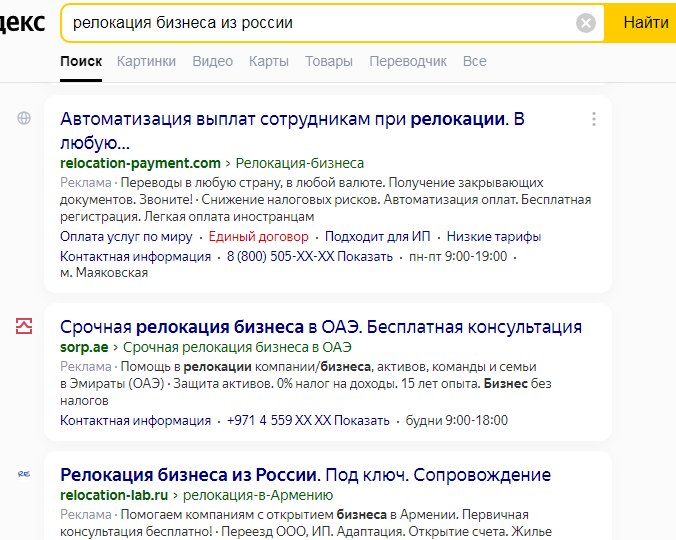Open Контактная информация of relocation-payment ad
The width and height of the screenshot is (676, 540).
point(135,256)
